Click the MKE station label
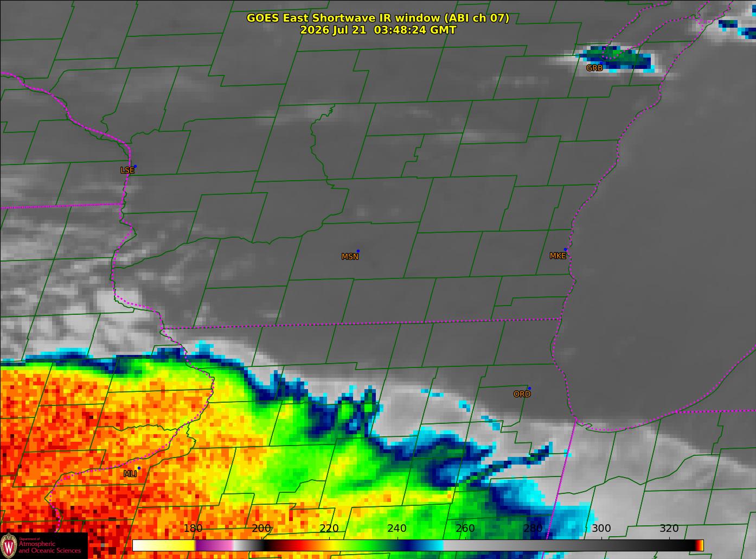 click(x=558, y=256)
